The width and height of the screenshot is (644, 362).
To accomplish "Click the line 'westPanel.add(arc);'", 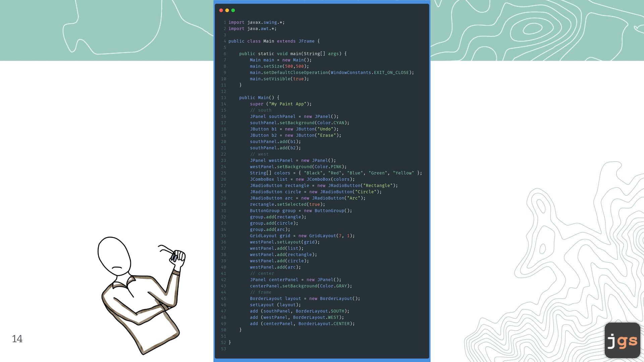I will [275, 267].
